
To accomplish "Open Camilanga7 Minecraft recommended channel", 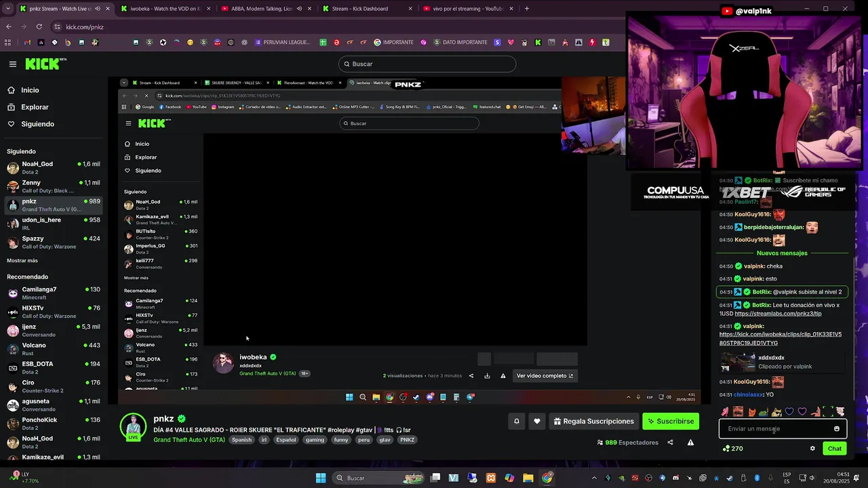I will click(54, 293).
